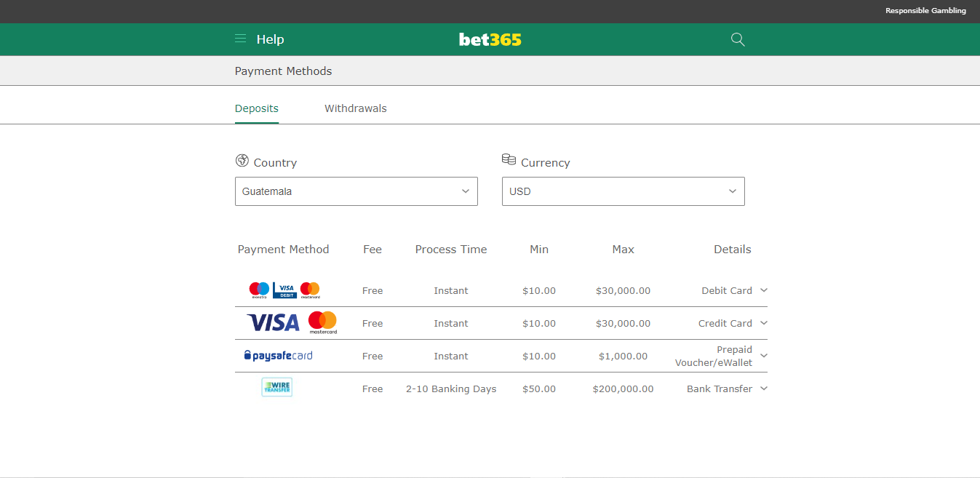Click the 2-10 Banking Days process time
The image size is (980, 478).
pyautogui.click(x=451, y=389)
